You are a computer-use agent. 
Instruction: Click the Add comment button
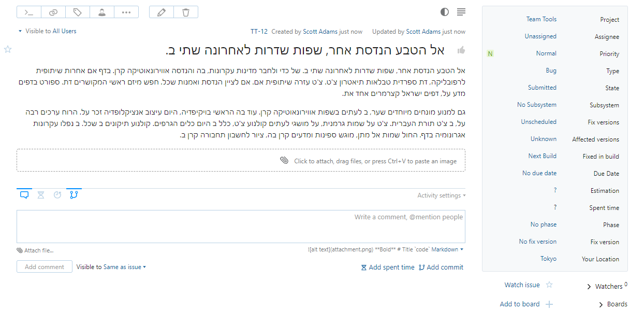coord(44,266)
